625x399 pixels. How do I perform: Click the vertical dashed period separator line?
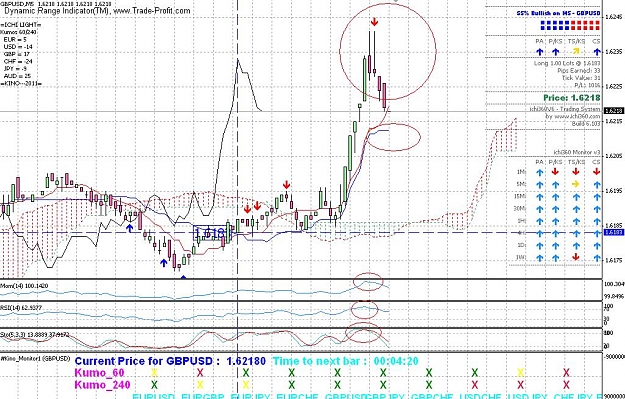238,140
